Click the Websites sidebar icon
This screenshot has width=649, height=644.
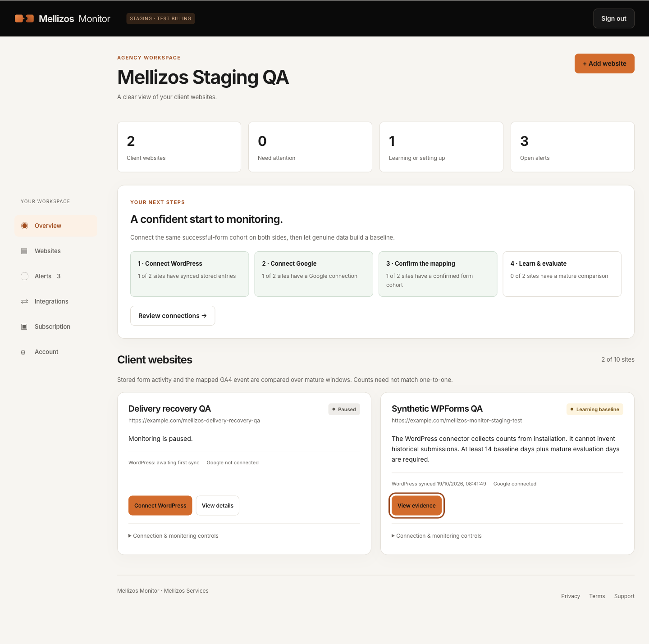pos(24,251)
